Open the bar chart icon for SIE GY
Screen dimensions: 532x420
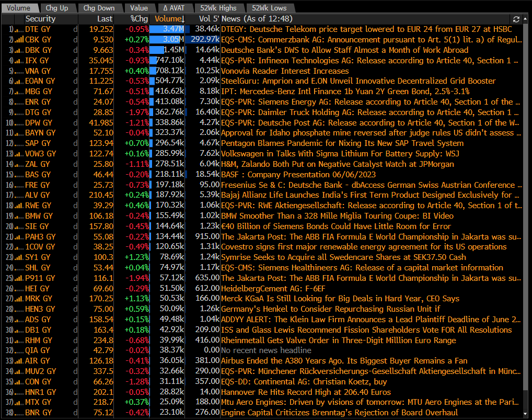19,226
